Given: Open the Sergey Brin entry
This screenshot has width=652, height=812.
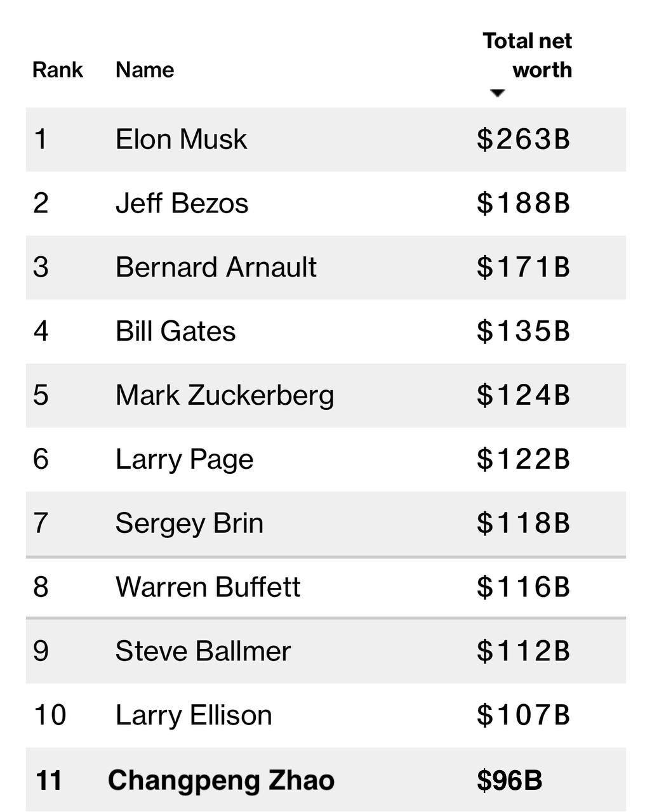Looking at the screenshot, I should coord(189,523).
